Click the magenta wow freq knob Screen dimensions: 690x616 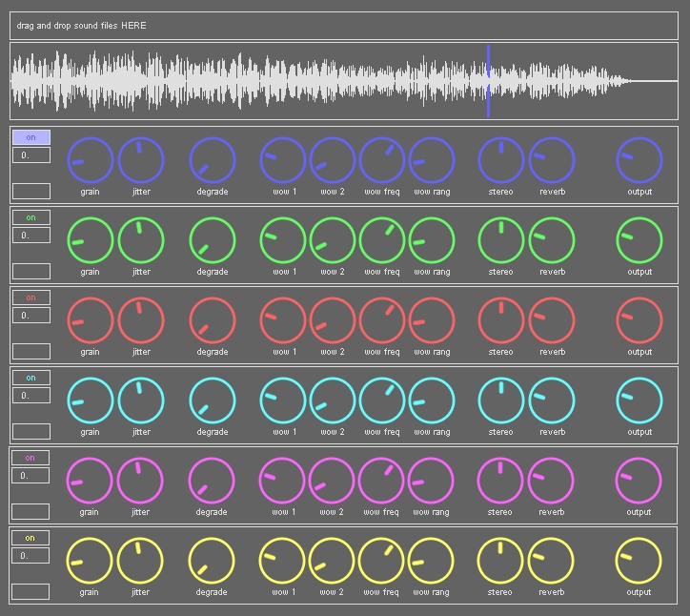coord(381,481)
